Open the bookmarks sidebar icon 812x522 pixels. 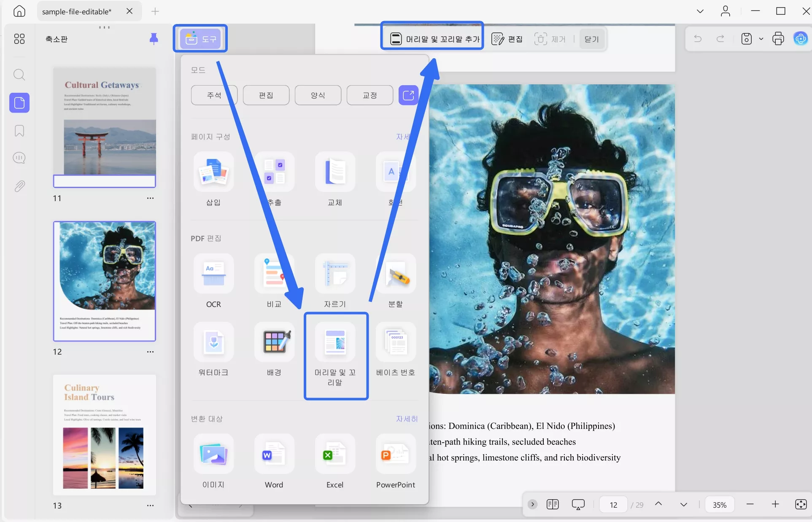pyautogui.click(x=19, y=131)
